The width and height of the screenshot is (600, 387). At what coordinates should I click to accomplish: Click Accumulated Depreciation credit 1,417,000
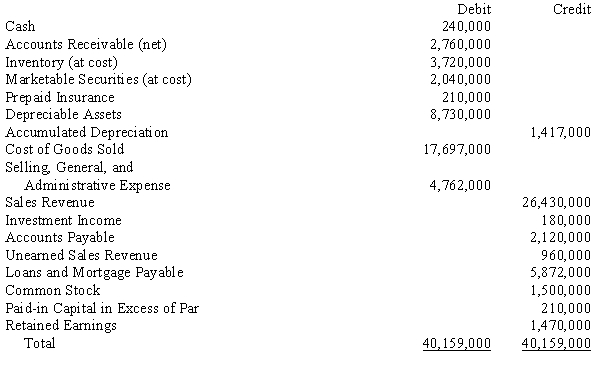click(561, 132)
